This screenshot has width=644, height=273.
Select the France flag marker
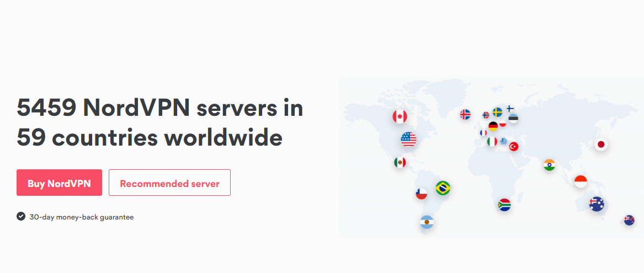tap(483, 132)
